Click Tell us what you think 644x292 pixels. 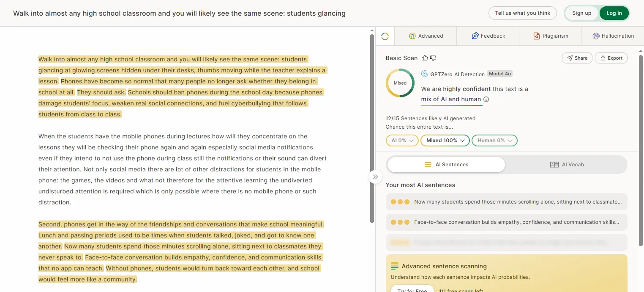tap(523, 13)
